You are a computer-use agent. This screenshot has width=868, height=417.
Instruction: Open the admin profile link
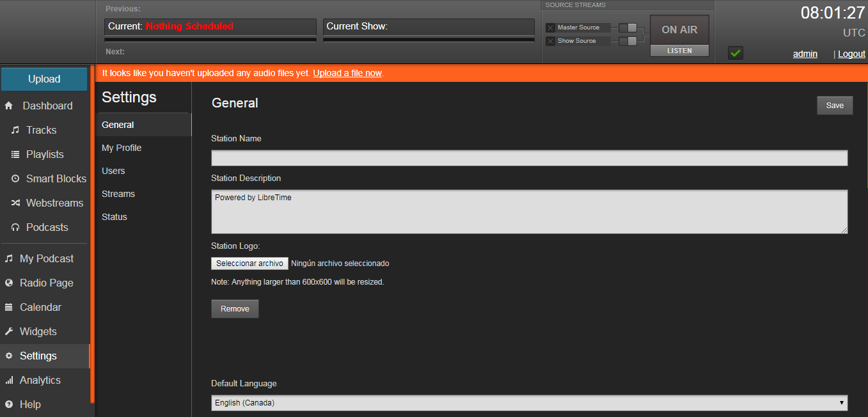click(805, 54)
